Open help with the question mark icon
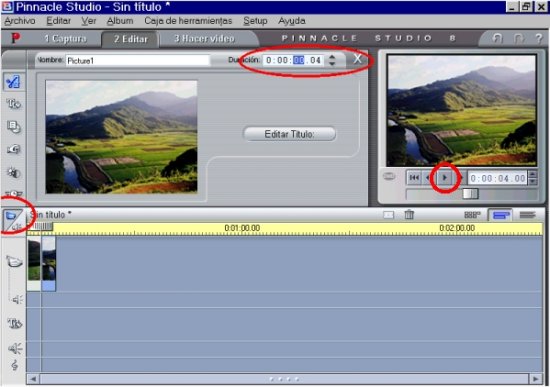 click(x=538, y=38)
